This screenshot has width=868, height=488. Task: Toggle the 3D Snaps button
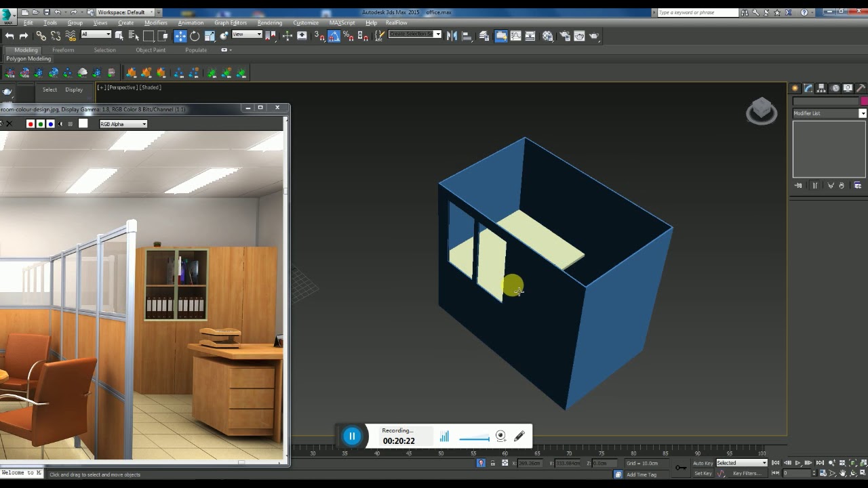[320, 36]
